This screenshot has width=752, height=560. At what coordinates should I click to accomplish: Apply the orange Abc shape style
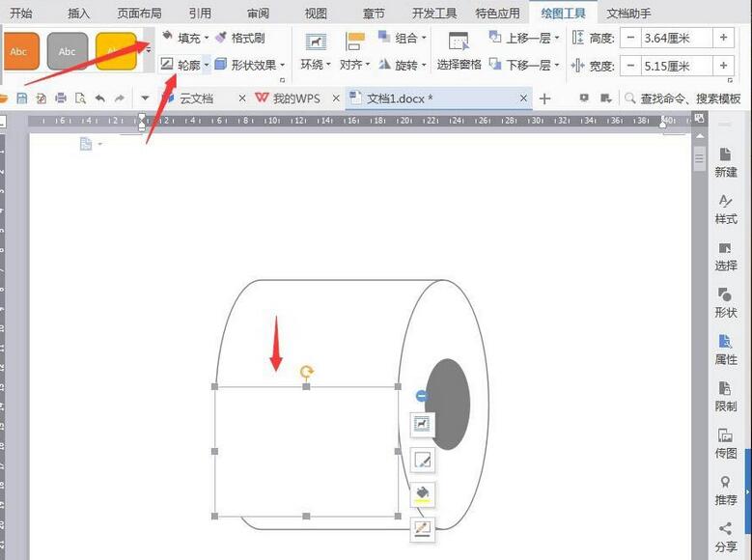click(19, 51)
